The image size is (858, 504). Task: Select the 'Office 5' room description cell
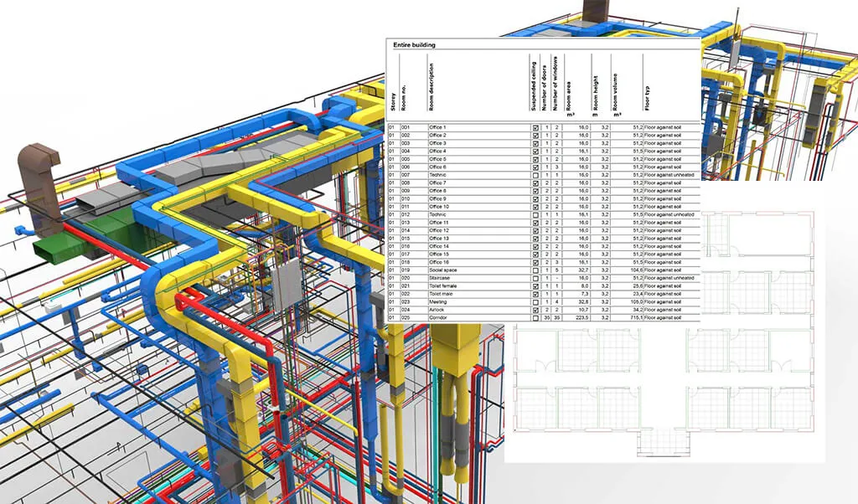(x=437, y=159)
